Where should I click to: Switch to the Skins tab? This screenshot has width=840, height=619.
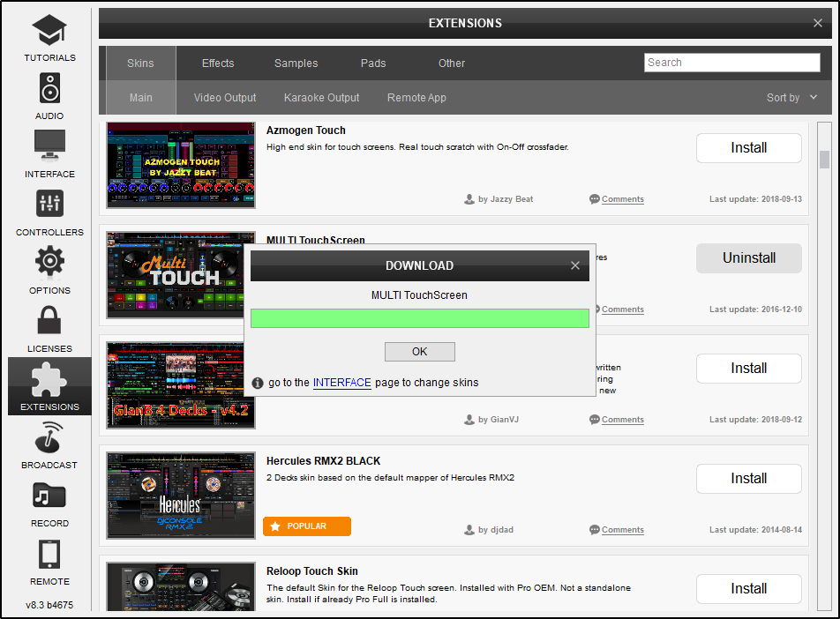[141, 63]
